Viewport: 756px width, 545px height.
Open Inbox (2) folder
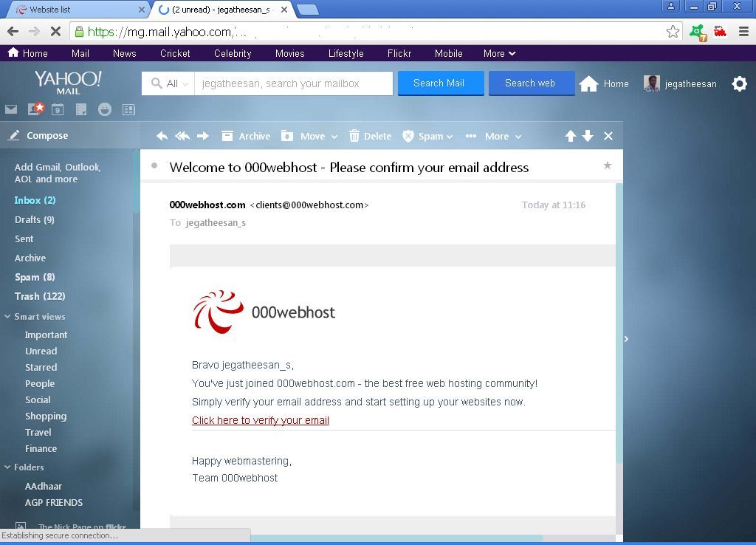coord(35,200)
